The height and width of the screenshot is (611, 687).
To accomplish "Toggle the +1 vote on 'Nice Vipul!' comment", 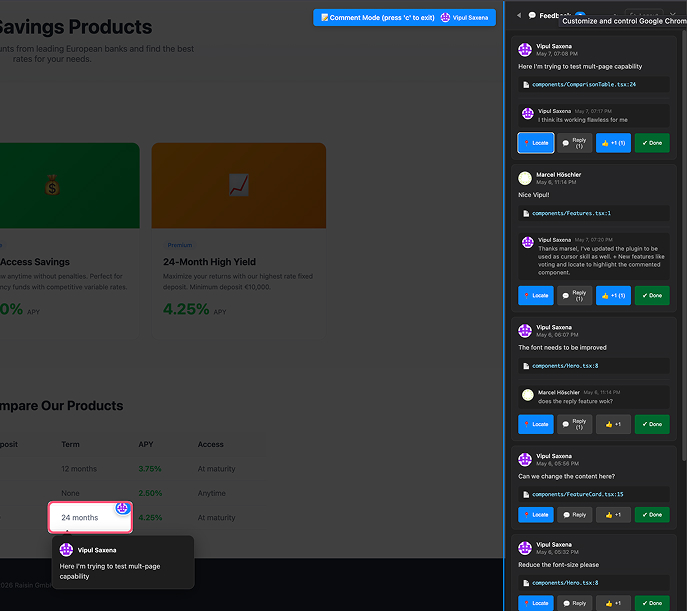I will (613, 295).
